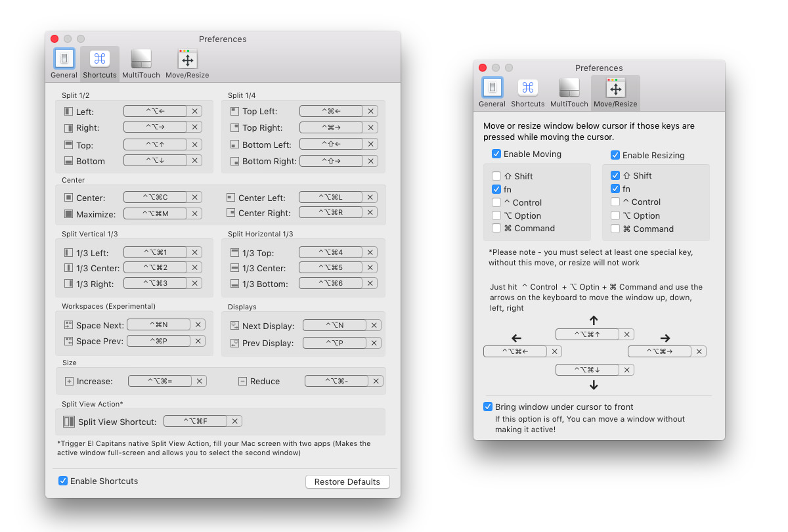Image resolution: width=788 pixels, height=532 pixels.
Task: Toggle Bring window under cursor to front
Action: pyautogui.click(x=487, y=407)
